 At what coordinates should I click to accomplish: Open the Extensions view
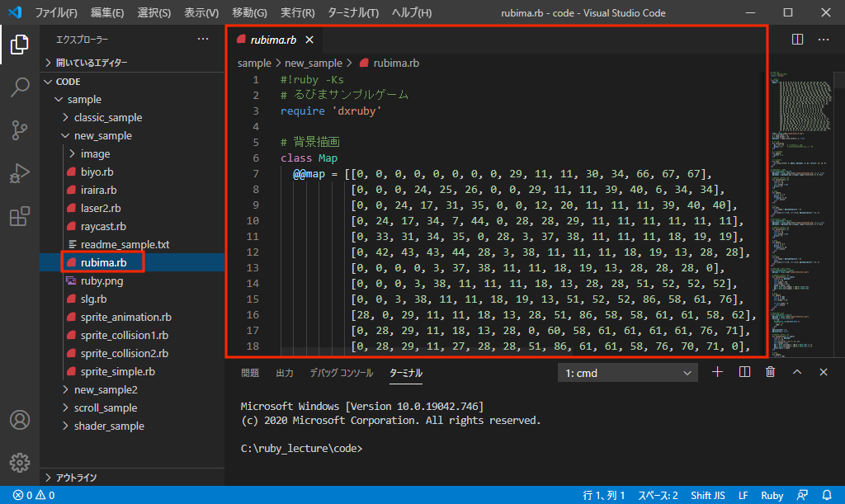[x=20, y=216]
